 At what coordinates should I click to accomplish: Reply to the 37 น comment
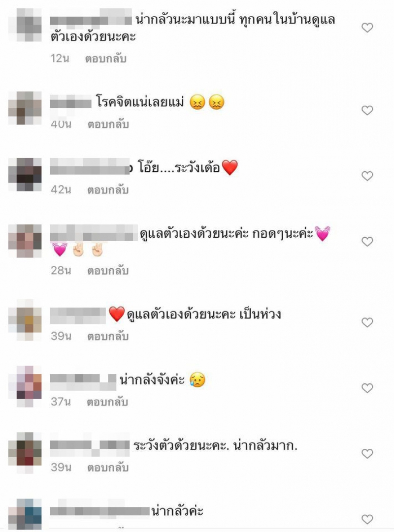point(107,402)
